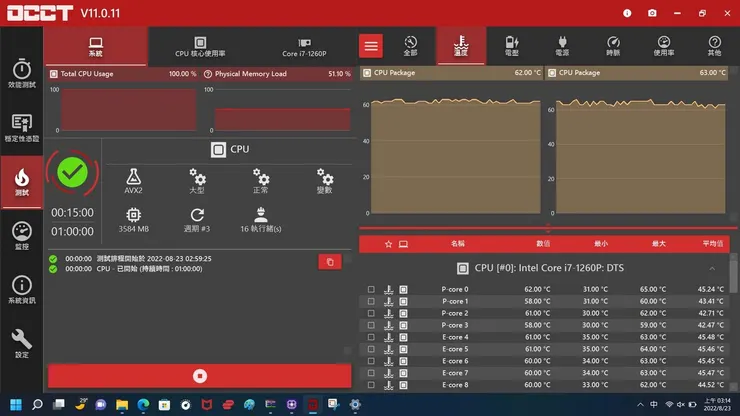Tick the checkbox for E-core 4

pyautogui.click(x=371, y=337)
